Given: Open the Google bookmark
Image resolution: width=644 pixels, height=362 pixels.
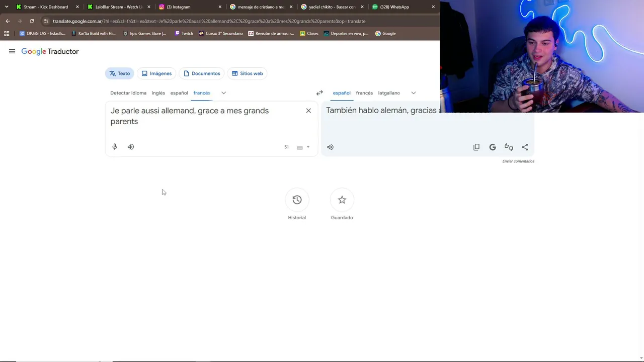Looking at the screenshot, I should pos(385,34).
